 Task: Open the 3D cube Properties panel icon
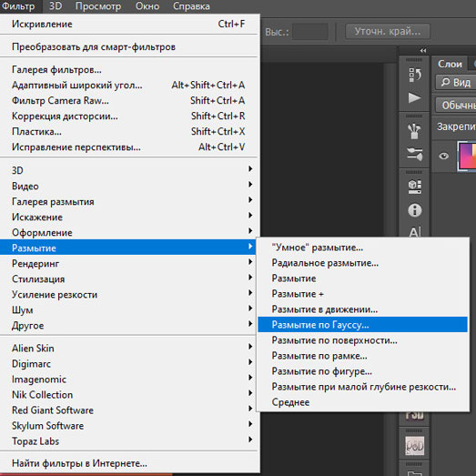tap(415, 187)
